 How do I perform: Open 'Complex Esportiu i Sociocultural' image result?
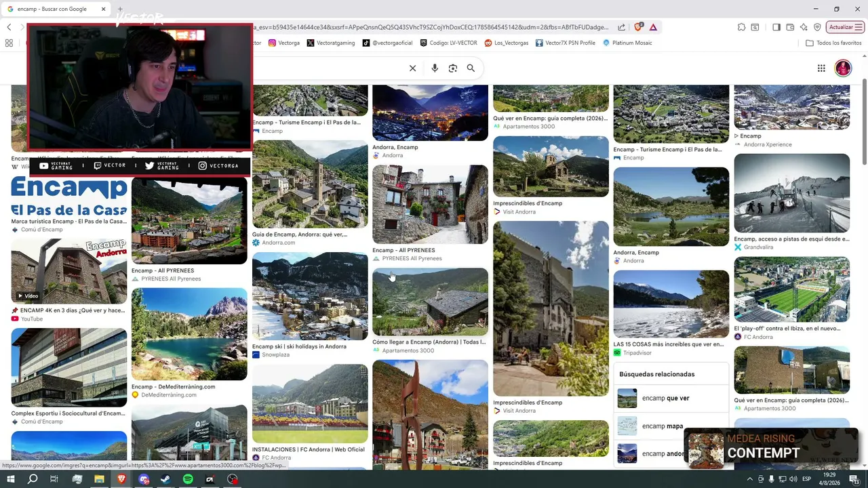click(x=69, y=368)
